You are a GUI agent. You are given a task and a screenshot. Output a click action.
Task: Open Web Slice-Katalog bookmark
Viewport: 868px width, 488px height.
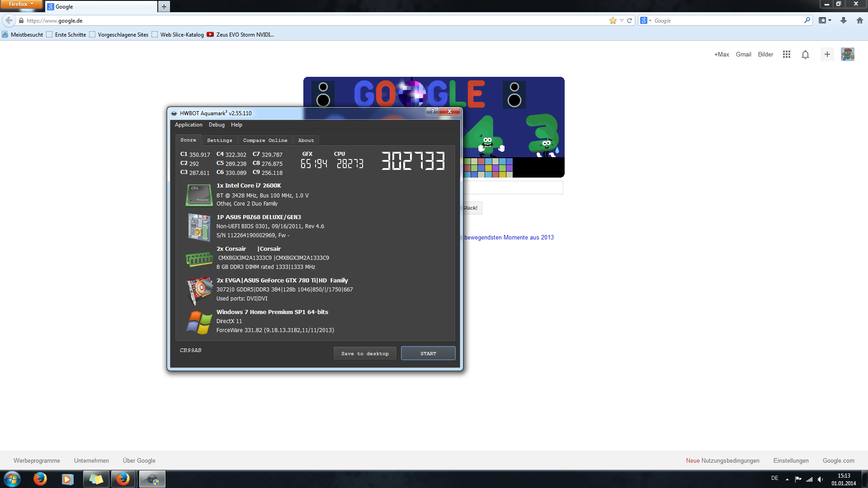178,34
